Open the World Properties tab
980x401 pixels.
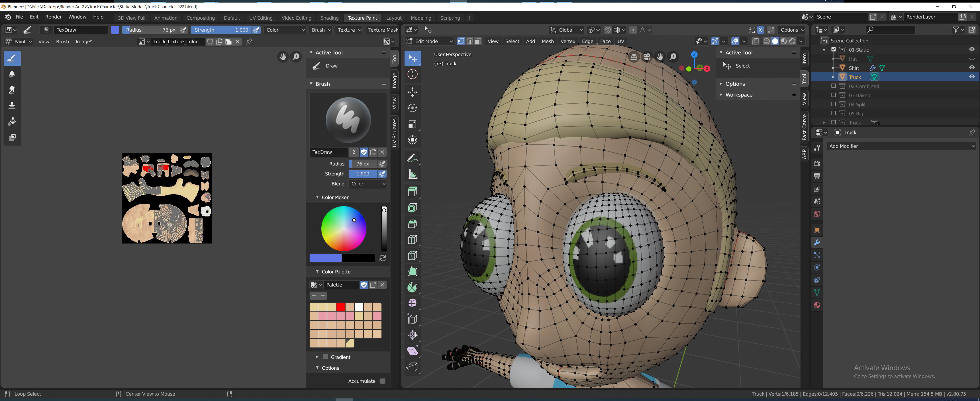coord(817,214)
